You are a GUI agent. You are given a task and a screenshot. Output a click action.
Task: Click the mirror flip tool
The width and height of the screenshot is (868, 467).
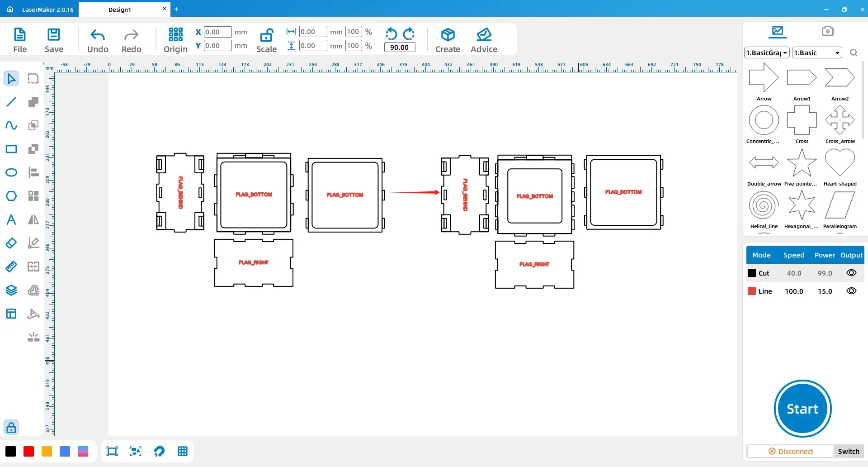pyautogui.click(x=33, y=219)
